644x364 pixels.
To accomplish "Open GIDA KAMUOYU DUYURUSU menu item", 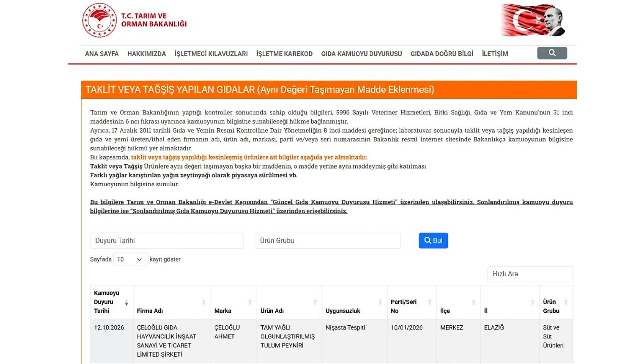I will pyautogui.click(x=361, y=54).
